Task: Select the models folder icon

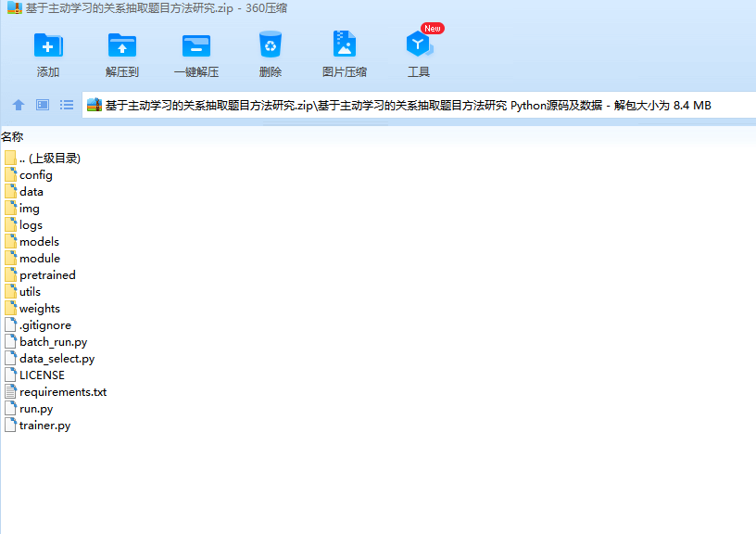Action: click(10, 241)
